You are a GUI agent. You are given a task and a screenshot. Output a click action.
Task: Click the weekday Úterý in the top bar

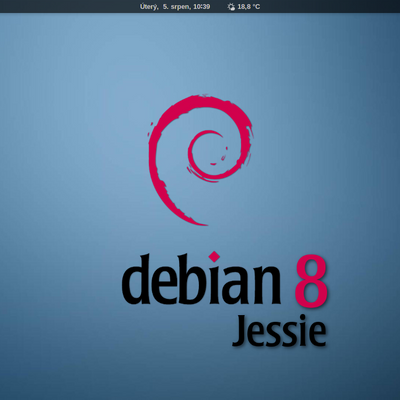coord(149,7)
